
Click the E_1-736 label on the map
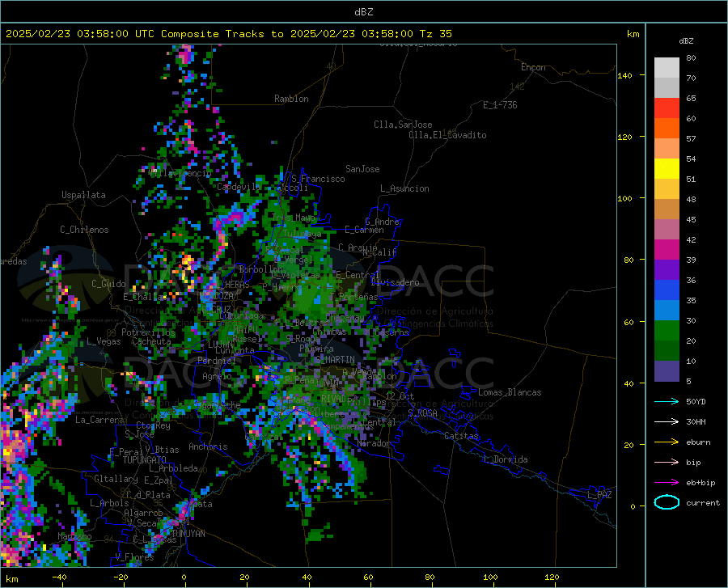pos(500,105)
